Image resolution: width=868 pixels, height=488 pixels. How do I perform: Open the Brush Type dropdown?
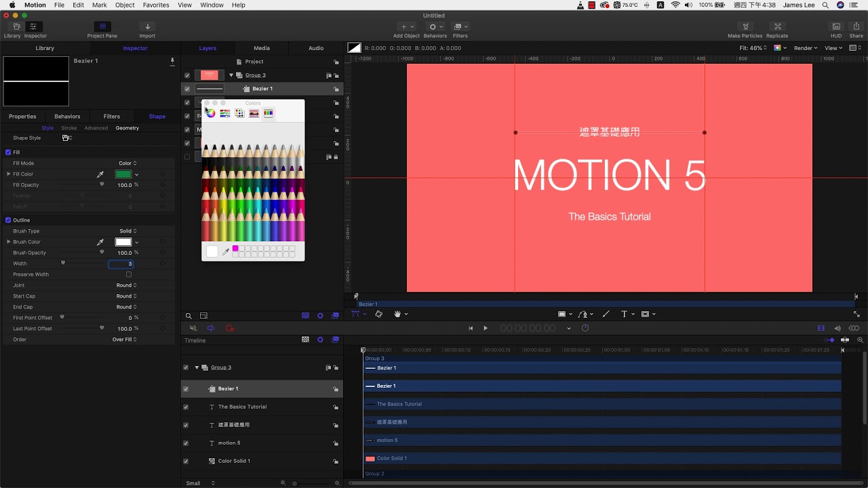pyautogui.click(x=127, y=231)
